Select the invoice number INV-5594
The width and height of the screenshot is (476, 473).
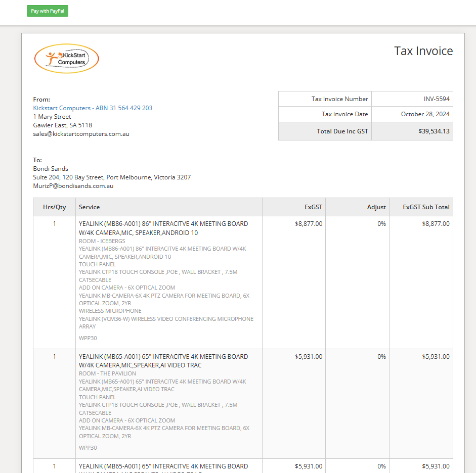[437, 99]
